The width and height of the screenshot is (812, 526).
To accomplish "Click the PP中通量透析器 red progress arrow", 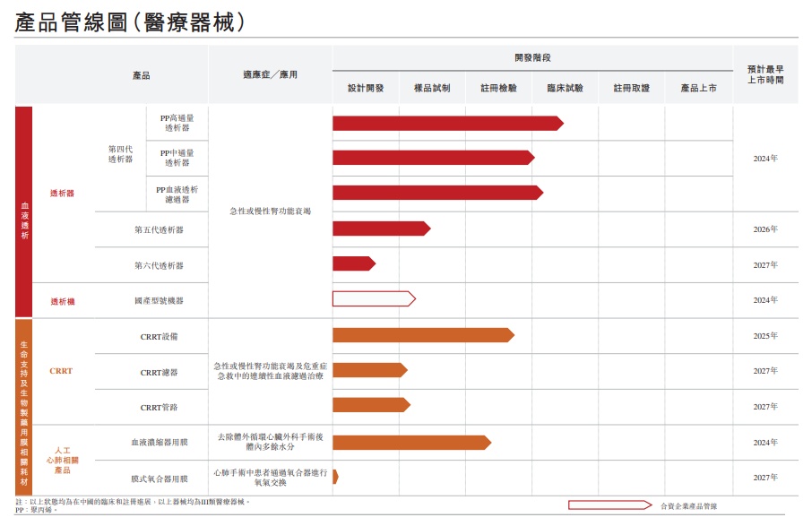I will coord(434,158).
